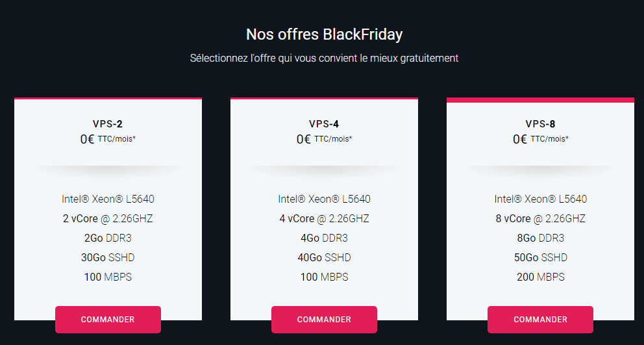Click the 40Go SSHD storage text
The height and width of the screenshot is (345, 644).
click(x=324, y=257)
